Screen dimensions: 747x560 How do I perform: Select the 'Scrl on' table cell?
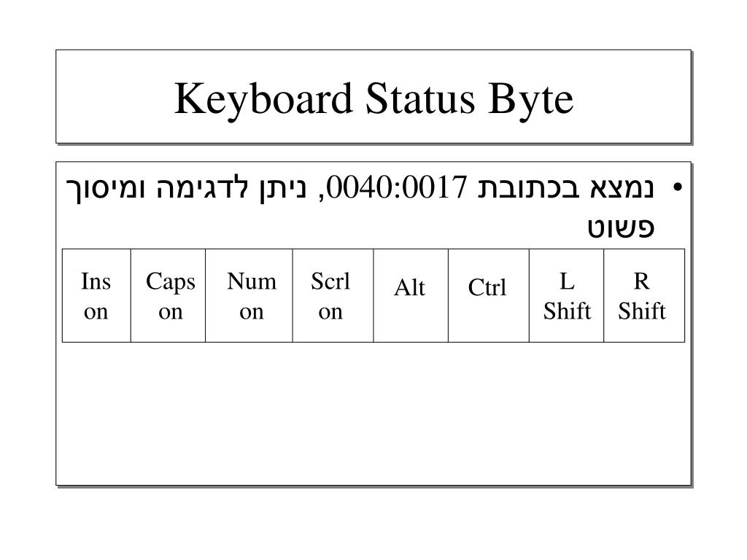coord(333,295)
